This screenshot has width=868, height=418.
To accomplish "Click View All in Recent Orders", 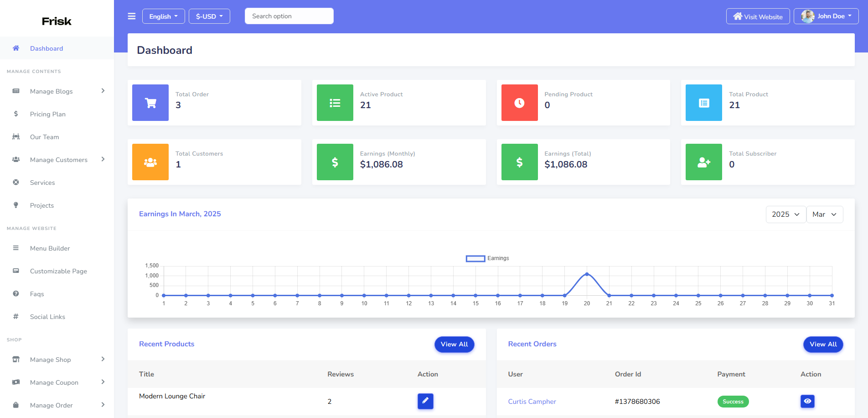I will click(822, 344).
